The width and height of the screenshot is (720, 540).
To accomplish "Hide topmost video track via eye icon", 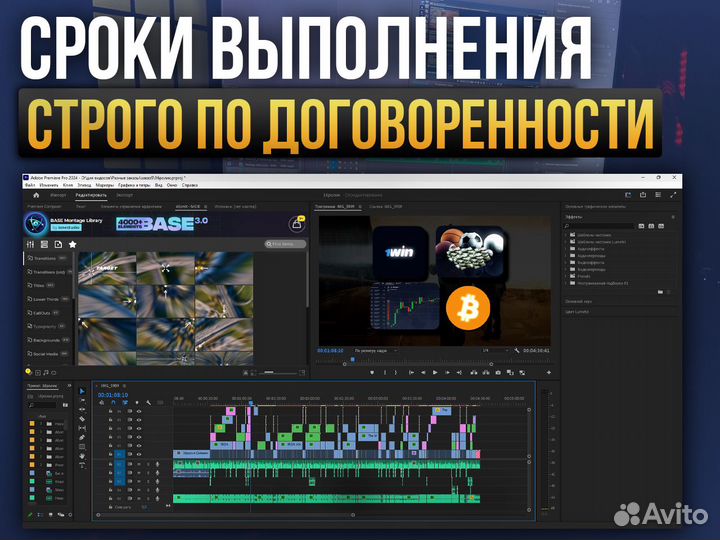I will coord(139,411).
